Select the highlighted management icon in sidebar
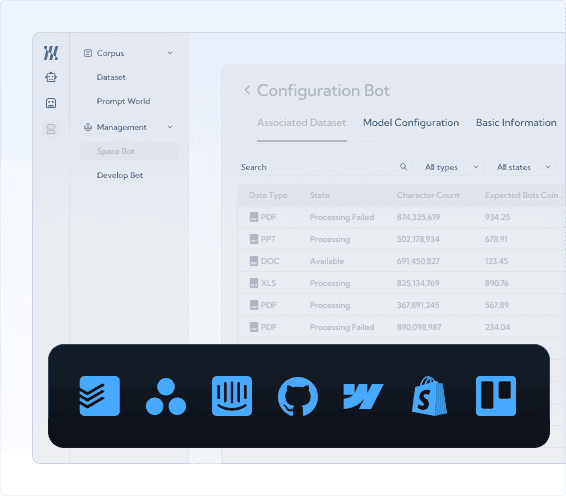Image resolution: width=566 pixels, height=496 pixels. point(51,129)
